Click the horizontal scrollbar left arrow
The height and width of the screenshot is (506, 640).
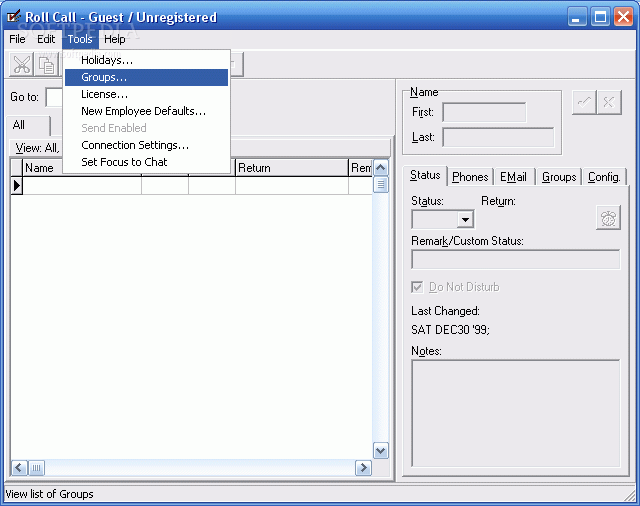coord(19,468)
